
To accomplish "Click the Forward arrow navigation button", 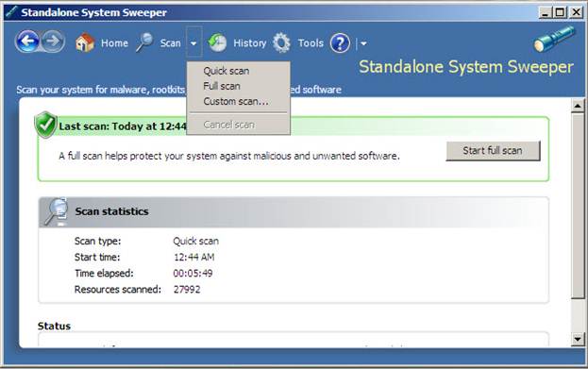I will [x=53, y=42].
